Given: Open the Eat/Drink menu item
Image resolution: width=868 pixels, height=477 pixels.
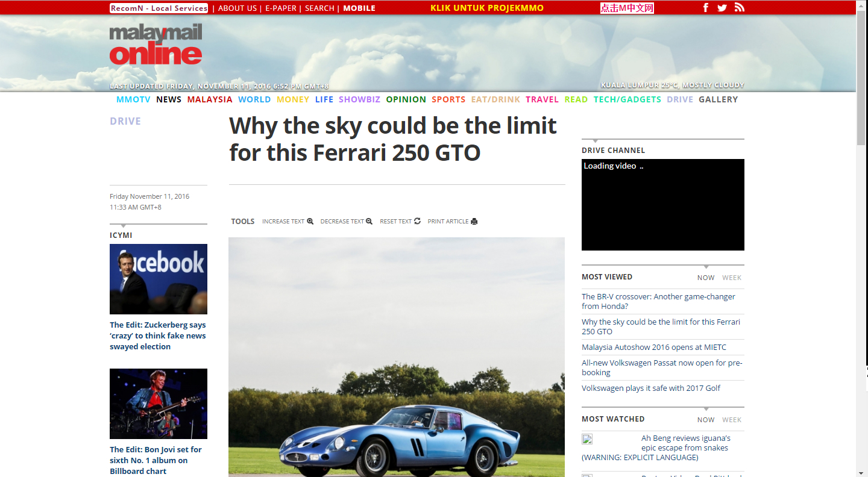Looking at the screenshot, I should [x=495, y=99].
